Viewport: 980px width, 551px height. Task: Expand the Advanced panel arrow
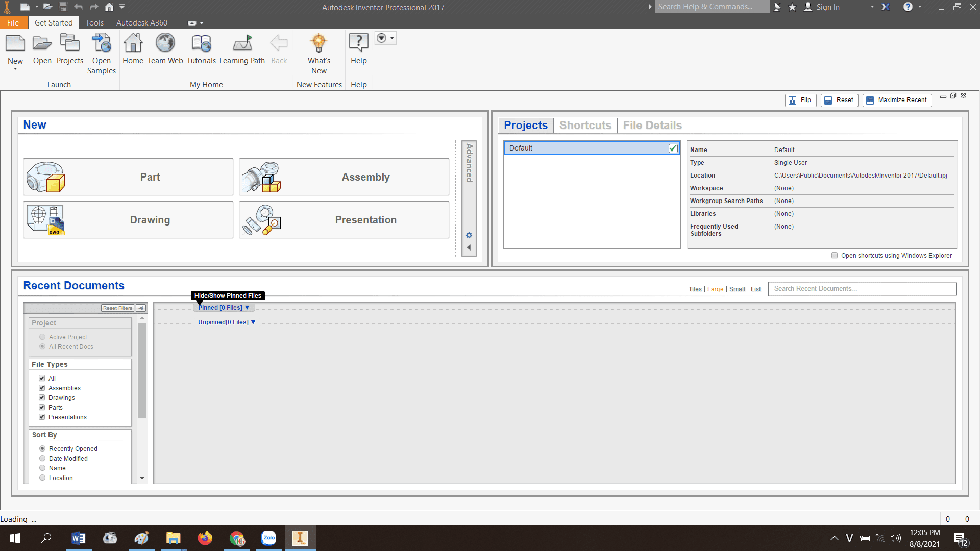point(469,248)
